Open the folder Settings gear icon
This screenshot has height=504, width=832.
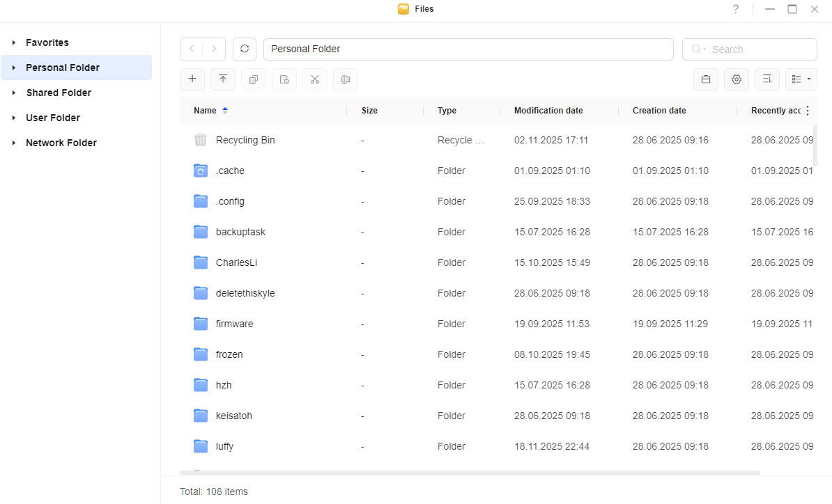736,79
